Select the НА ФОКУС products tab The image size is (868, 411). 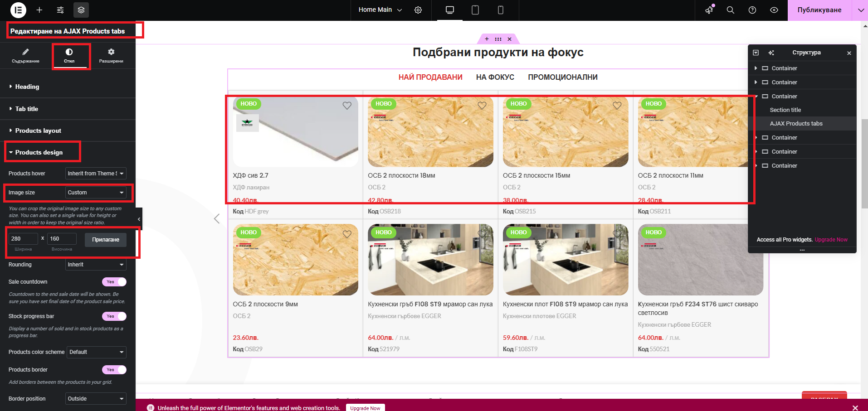495,77
